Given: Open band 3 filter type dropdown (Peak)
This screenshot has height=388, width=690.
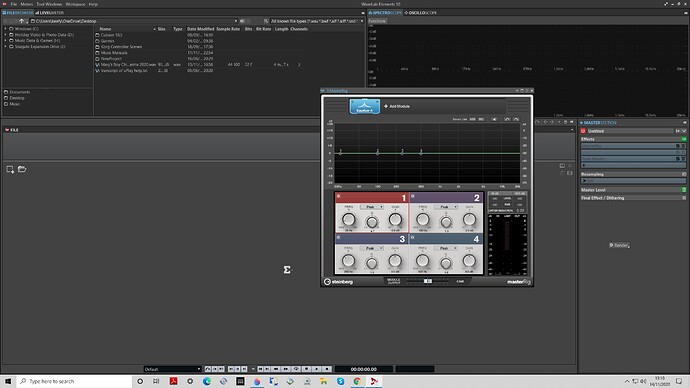Looking at the screenshot, I should click(x=371, y=248).
